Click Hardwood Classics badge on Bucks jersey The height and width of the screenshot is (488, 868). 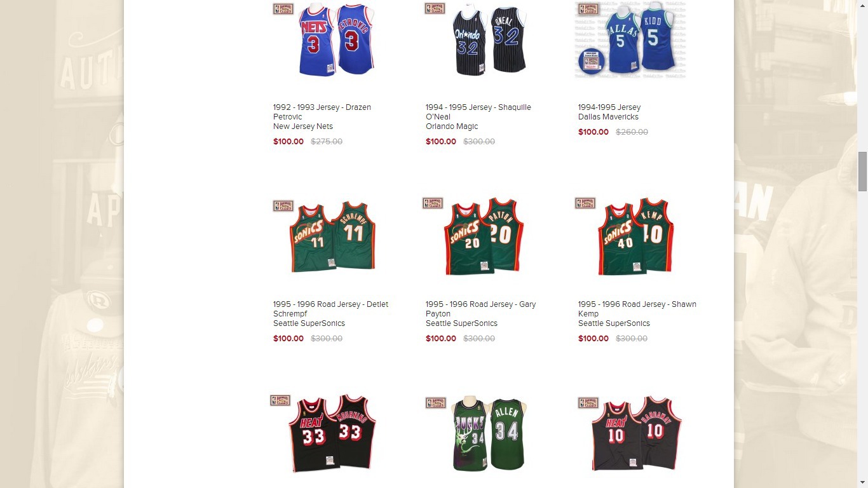pos(436,403)
